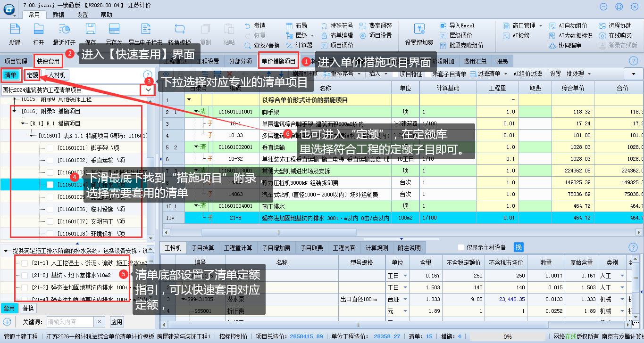Image resolution: width=644 pixels, height=343 pixels.
Task: Check the box for [011601002] 垂直运输
Action: point(50,160)
